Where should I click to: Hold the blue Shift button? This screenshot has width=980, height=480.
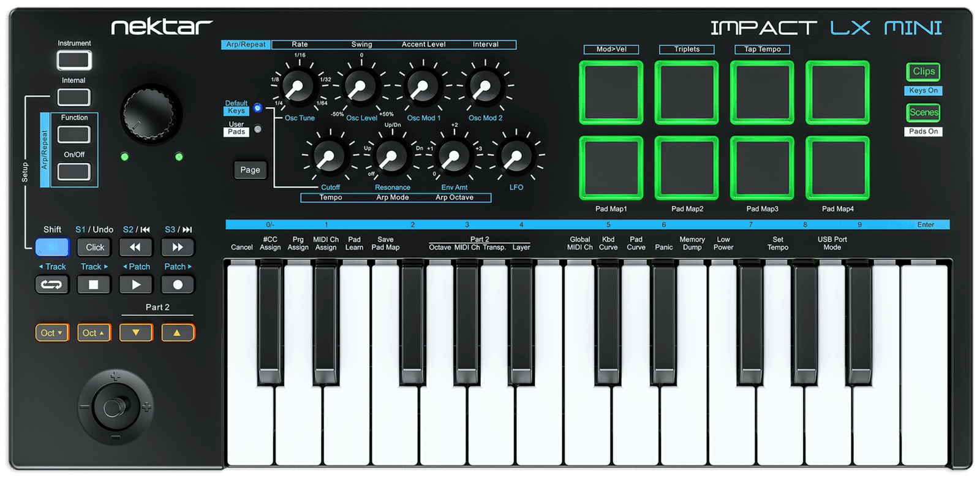coord(52,247)
